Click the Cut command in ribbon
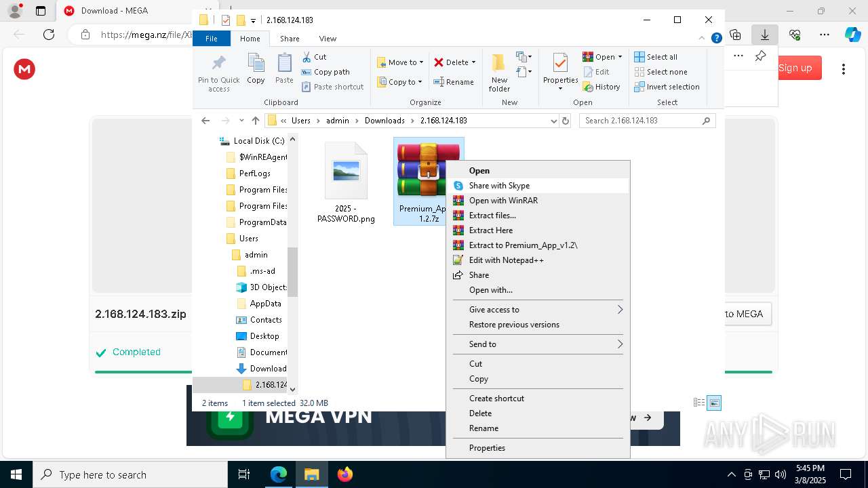The width and height of the screenshot is (868, 488). (314, 57)
